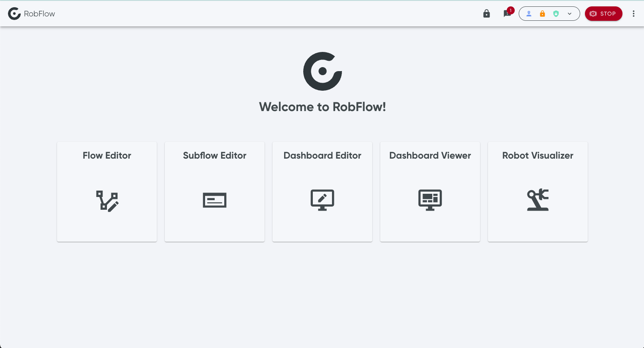Screen dimensions: 644x348
Task: Click the orange lock status icon
Action: coord(542,14)
